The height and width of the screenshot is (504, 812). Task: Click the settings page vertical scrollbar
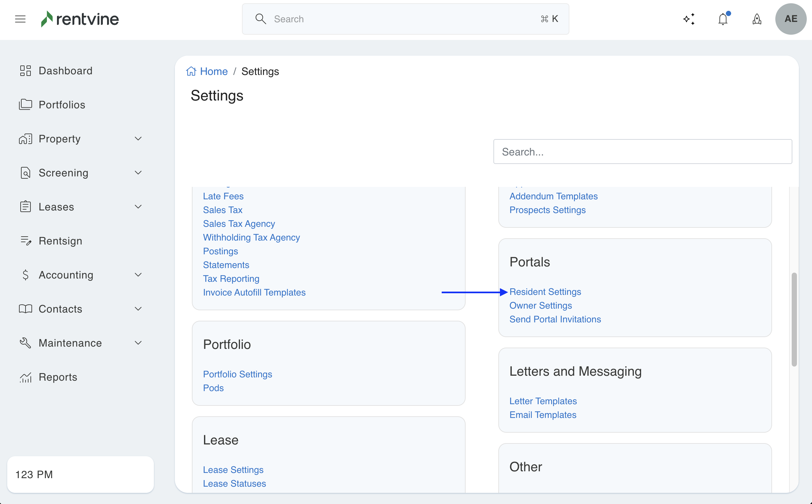(x=794, y=319)
